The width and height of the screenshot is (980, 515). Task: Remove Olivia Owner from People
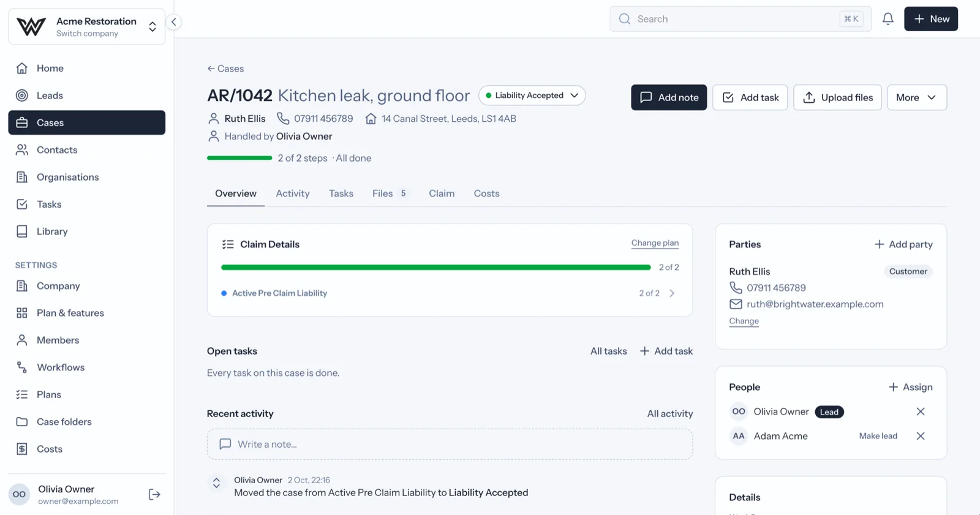(920, 412)
